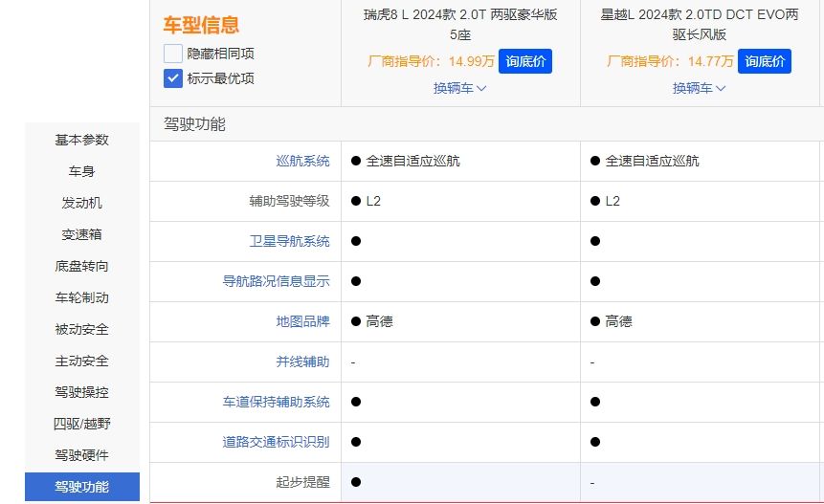Select 主动安全 sidebar item
This screenshot has width=824, height=504.
(x=82, y=361)
